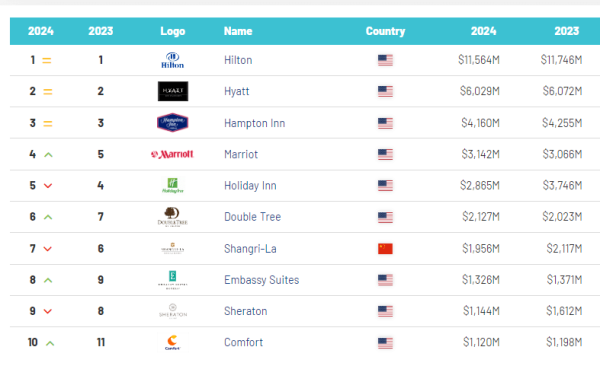Click the Embassy Suites logo

(x=173, y=280)
